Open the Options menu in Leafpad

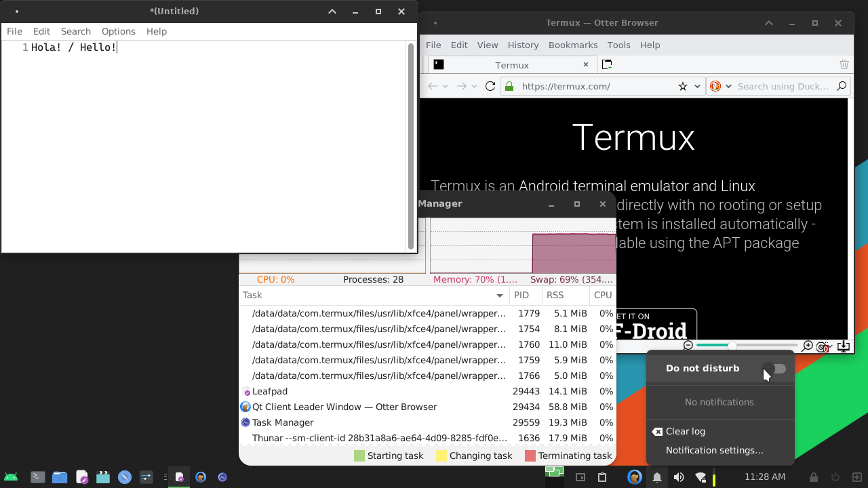[119, 31]
